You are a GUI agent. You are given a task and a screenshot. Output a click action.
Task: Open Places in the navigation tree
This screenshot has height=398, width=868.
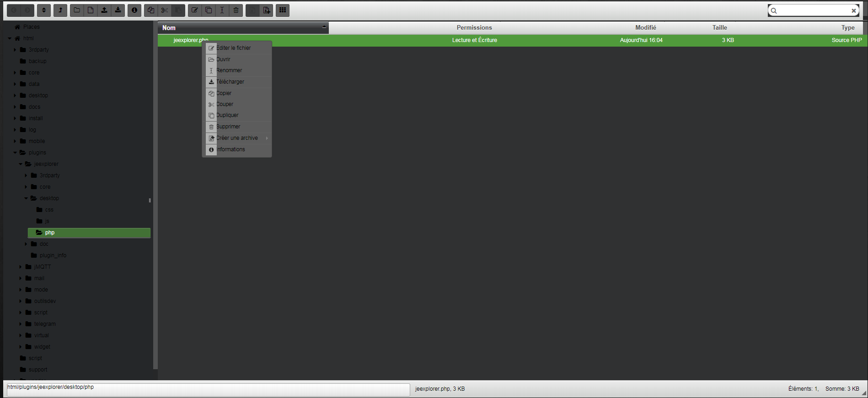point(31,27)
